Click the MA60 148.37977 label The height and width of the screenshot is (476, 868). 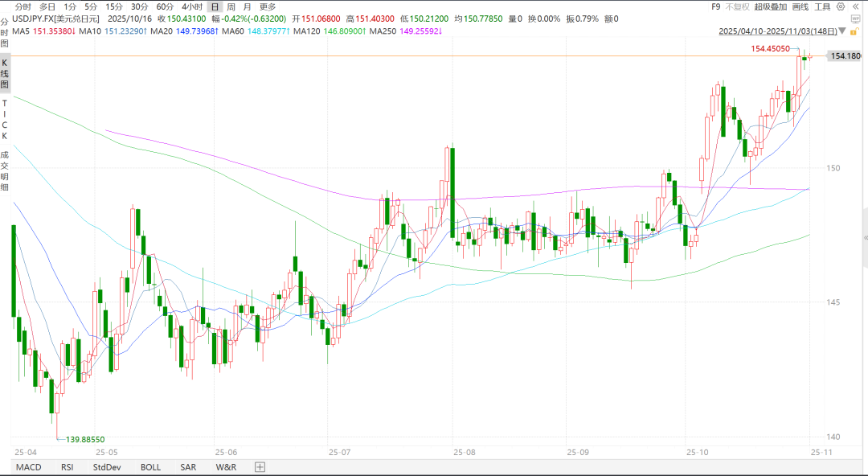click(x=256, y=31)
